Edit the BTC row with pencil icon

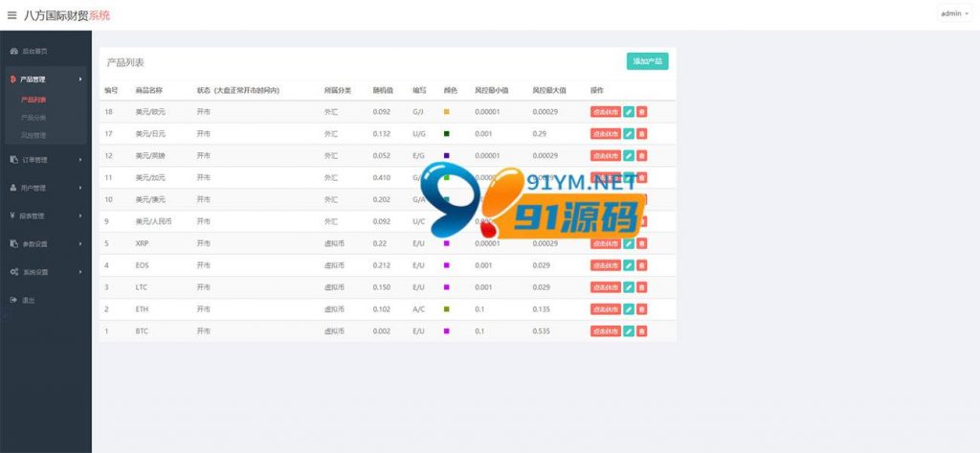pyautogui.click(x=629, y=331)
